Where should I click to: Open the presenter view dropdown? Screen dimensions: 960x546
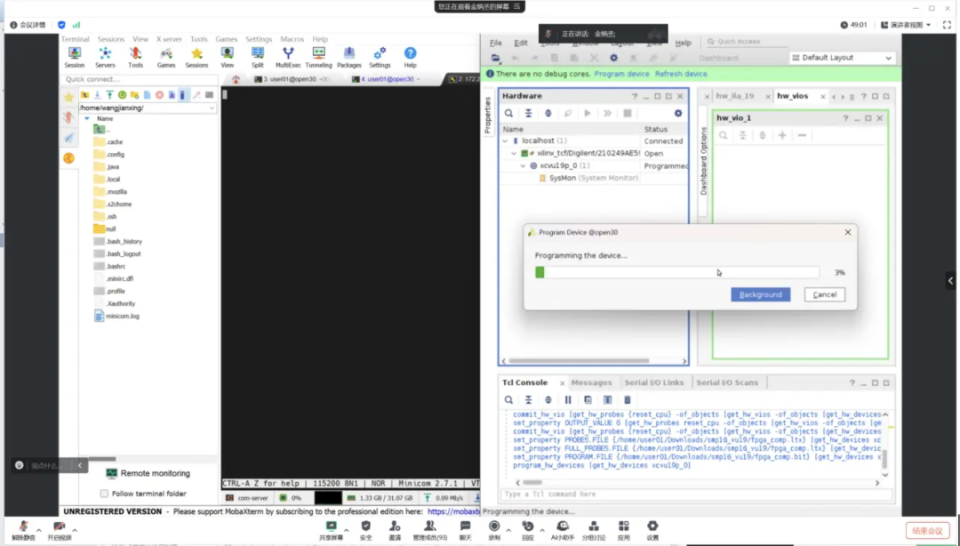click(906, 25)
